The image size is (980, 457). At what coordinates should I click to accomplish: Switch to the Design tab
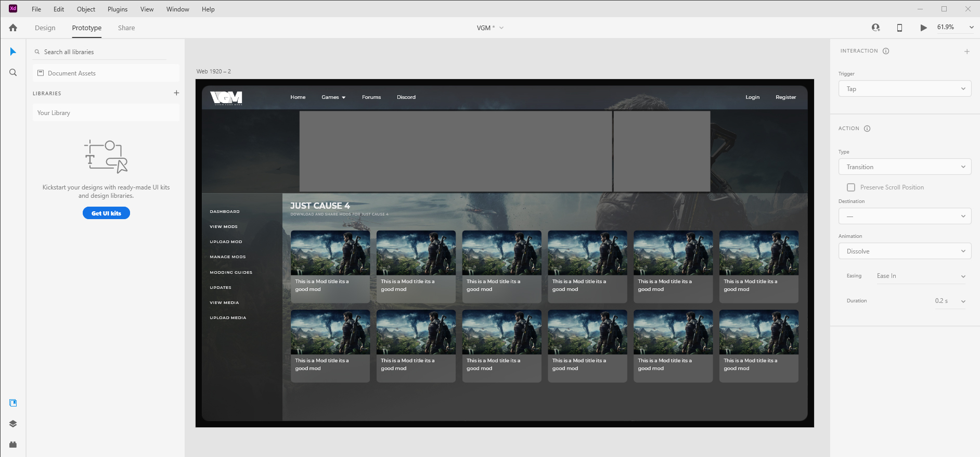(x=45, y=28)
